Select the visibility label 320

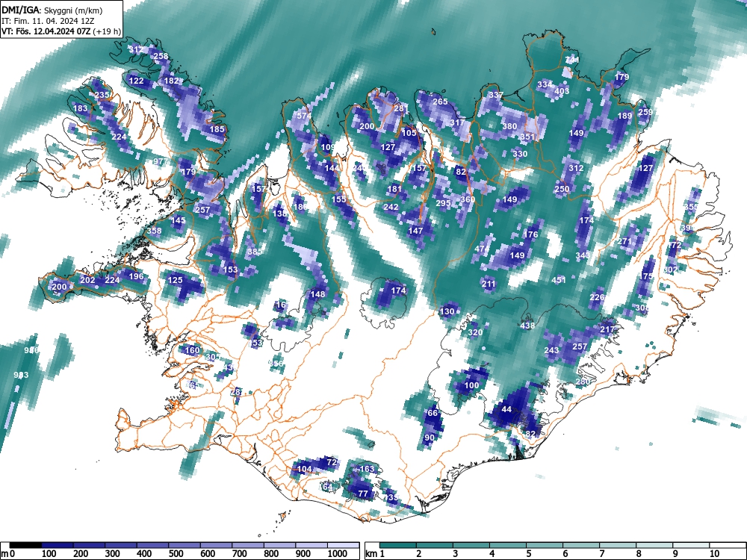[x=475, y=332]
